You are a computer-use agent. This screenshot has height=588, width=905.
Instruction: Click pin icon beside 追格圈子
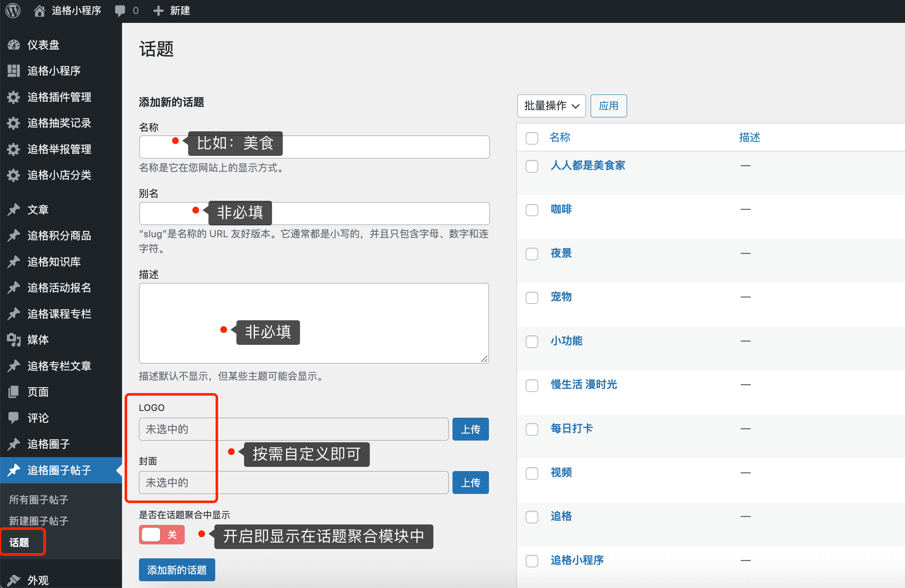(x=14, y=444)
